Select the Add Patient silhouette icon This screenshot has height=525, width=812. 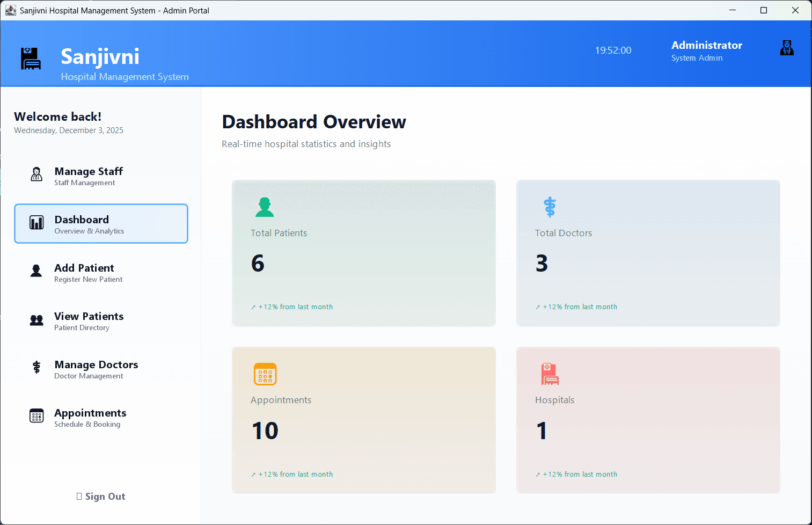point(36,271)
